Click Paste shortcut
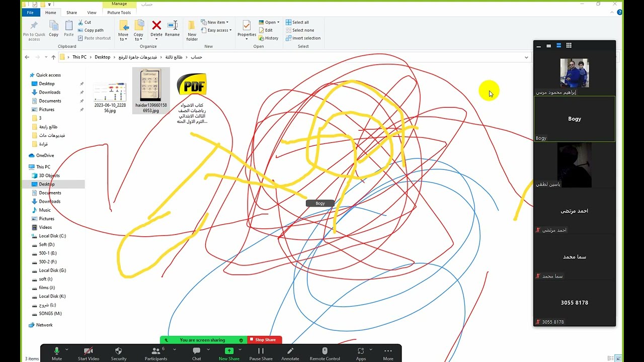644x362 pixels. point(94,38)
